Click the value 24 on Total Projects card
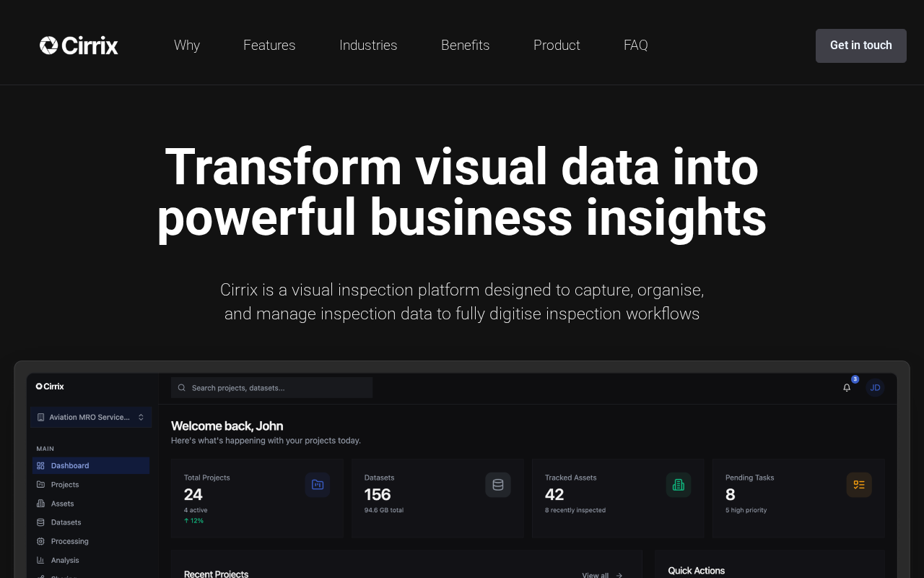 click(x=193, y=495)
